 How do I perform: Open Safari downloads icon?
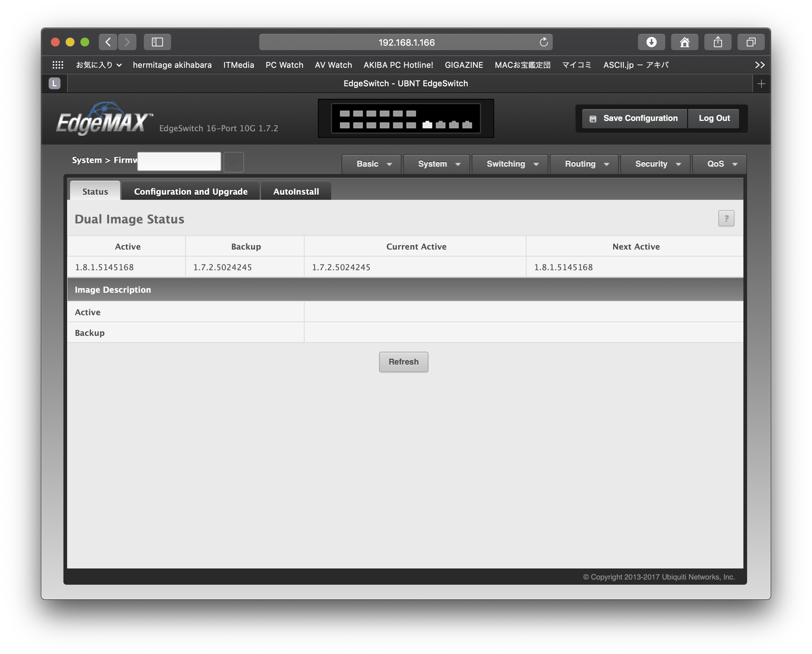tap(651, 42)
